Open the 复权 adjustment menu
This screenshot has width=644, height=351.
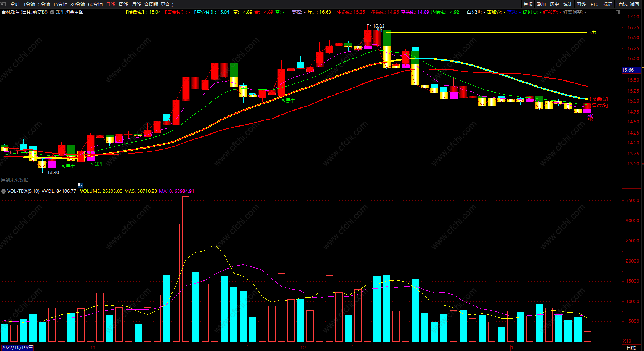tap(528, 4)
